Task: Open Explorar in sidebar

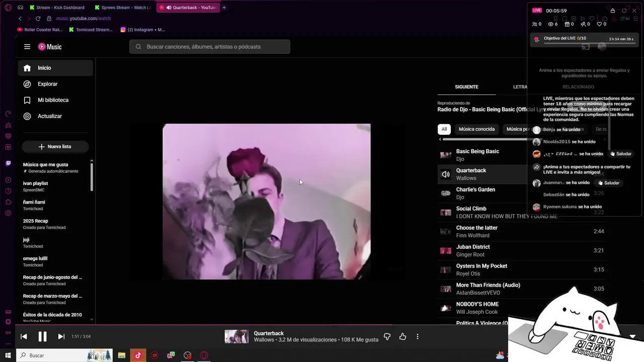Action: tap(55, 84)
